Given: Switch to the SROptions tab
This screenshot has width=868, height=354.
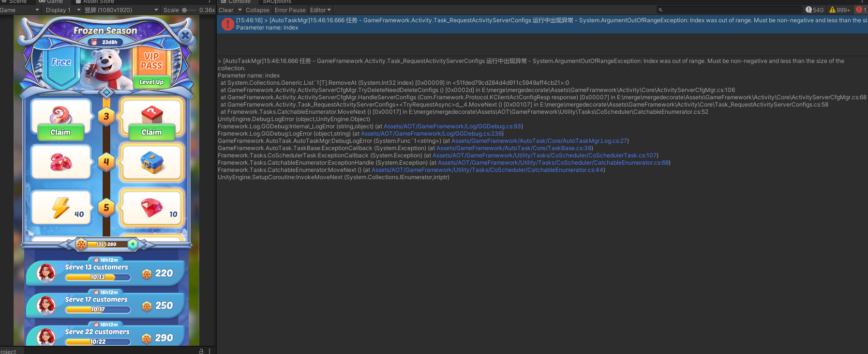Looking at the screenshot, I should tap(277, 2).
